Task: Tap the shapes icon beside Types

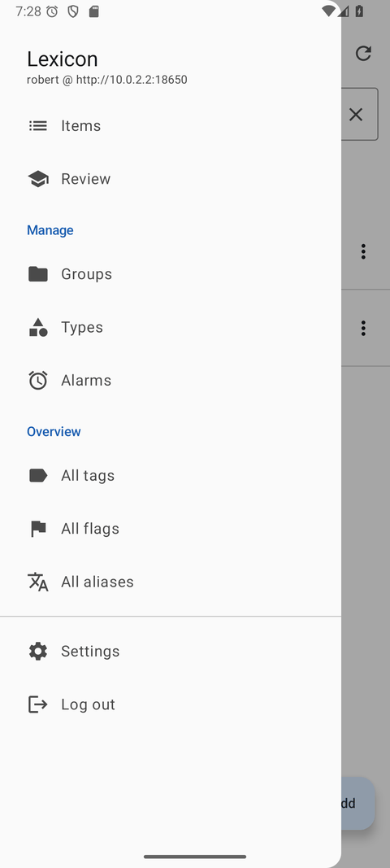Action: [38, 327]
